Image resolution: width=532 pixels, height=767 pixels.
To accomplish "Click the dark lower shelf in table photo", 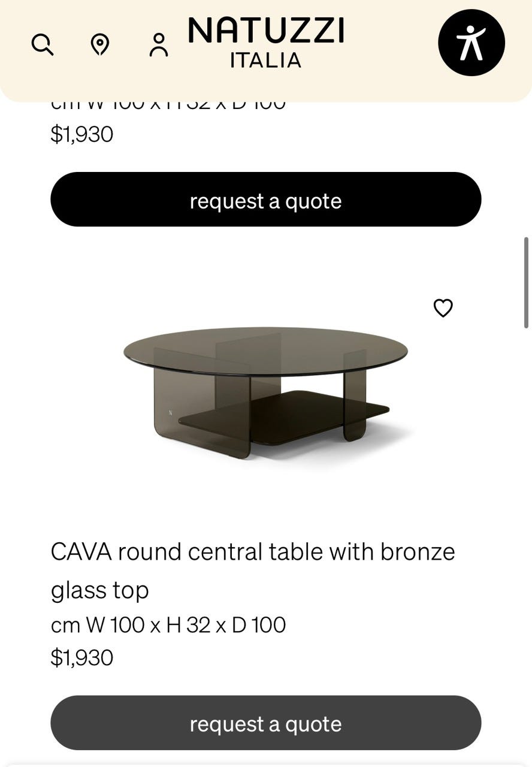I will (288, 413).
